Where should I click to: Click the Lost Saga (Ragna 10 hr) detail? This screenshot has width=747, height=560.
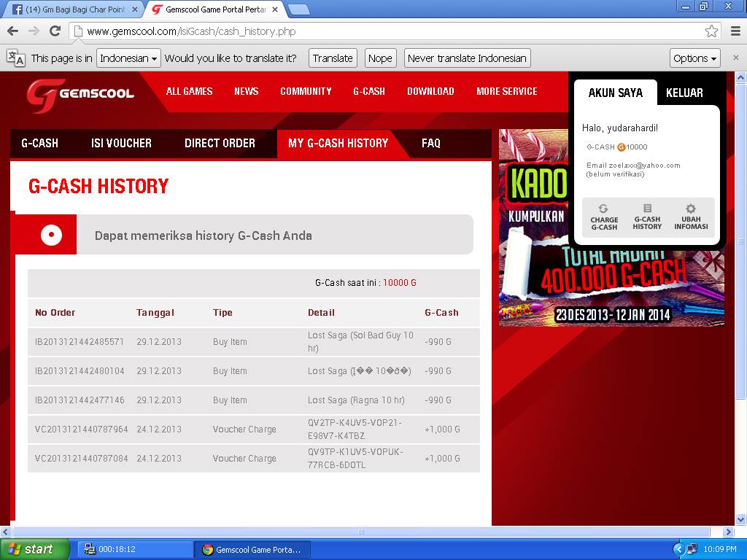(x=356, y=400)
